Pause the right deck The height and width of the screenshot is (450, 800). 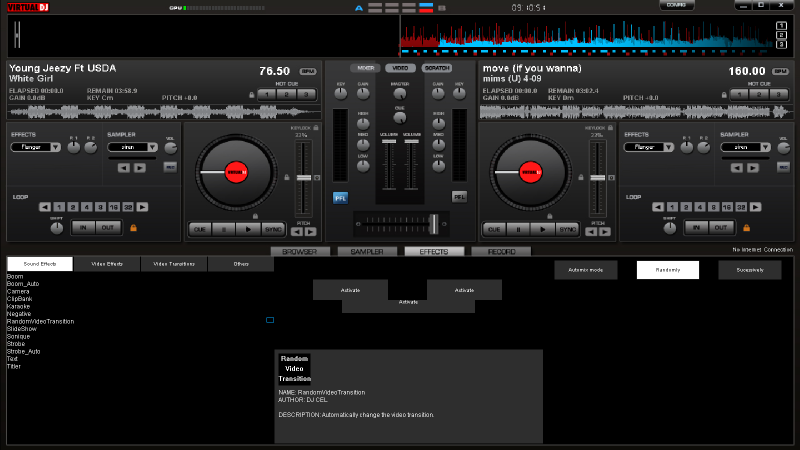519,228
